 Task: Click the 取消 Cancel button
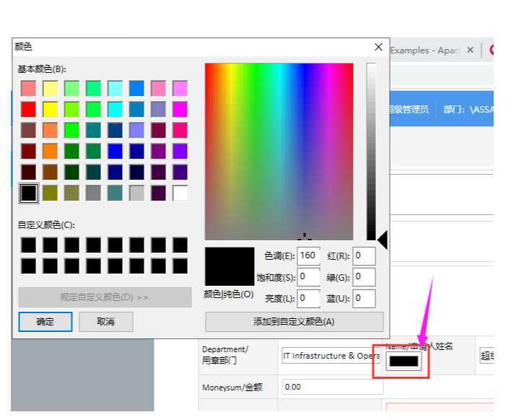pyautogui.click(x=106, y=322)
